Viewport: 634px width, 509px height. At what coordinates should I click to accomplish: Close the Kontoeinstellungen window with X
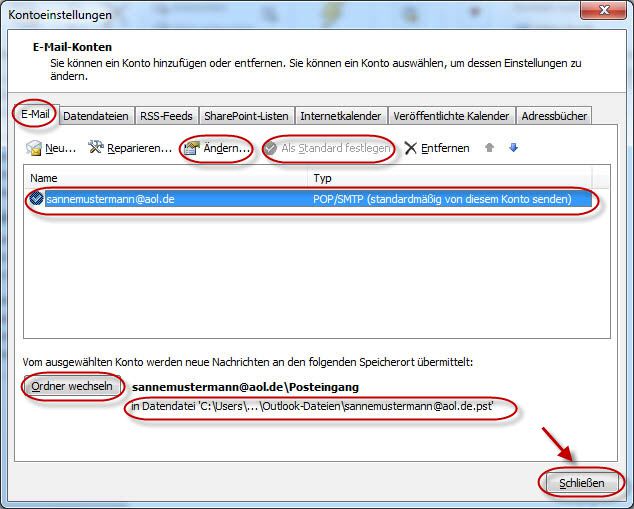(x=603, y=10)
